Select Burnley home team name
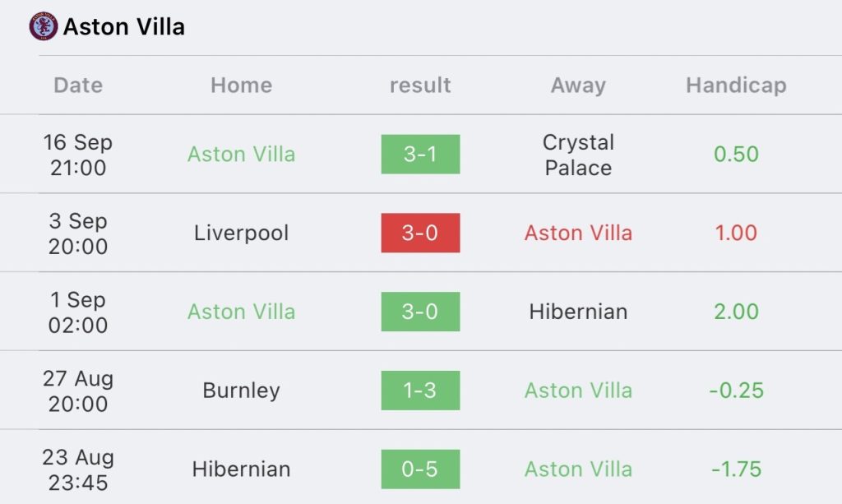842x504 pixels. (241, 391)
